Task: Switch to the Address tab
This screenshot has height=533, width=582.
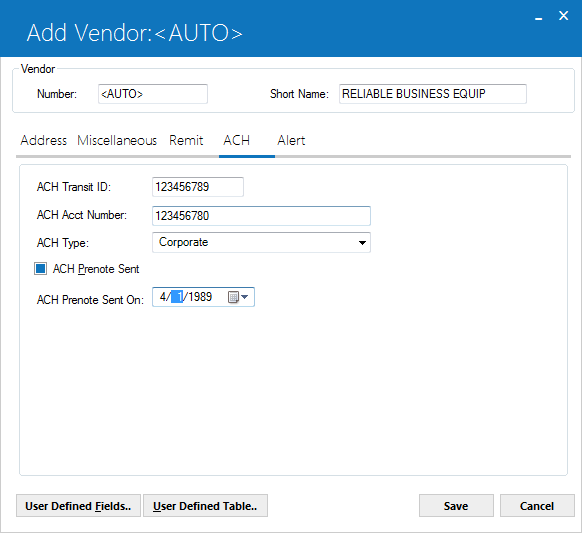Action: 44,140
